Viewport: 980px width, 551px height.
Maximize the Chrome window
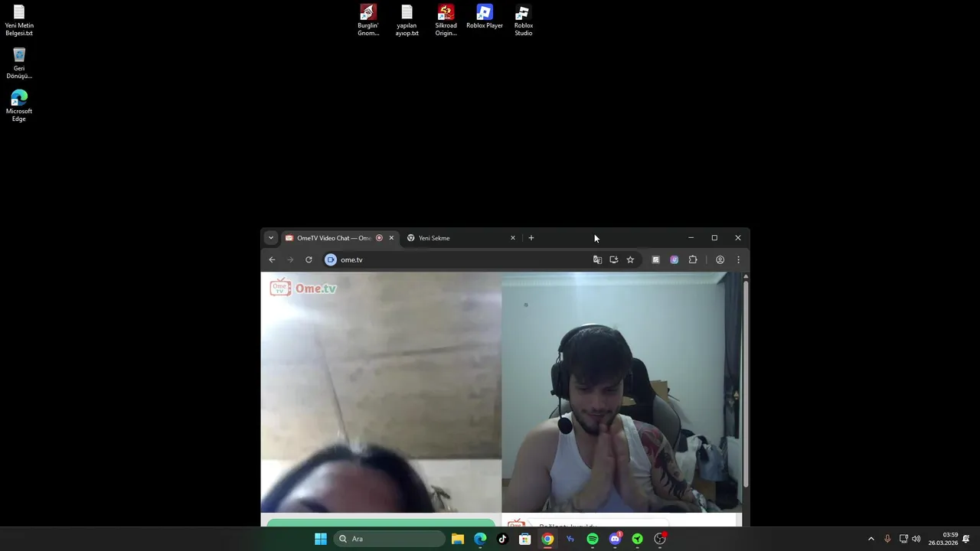(x=714, y=238)
